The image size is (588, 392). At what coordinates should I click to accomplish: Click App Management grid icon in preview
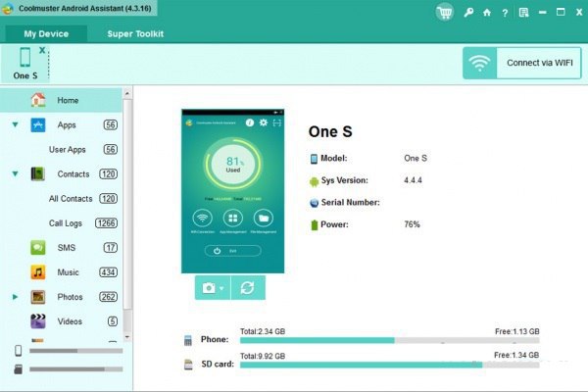point(232,218)
